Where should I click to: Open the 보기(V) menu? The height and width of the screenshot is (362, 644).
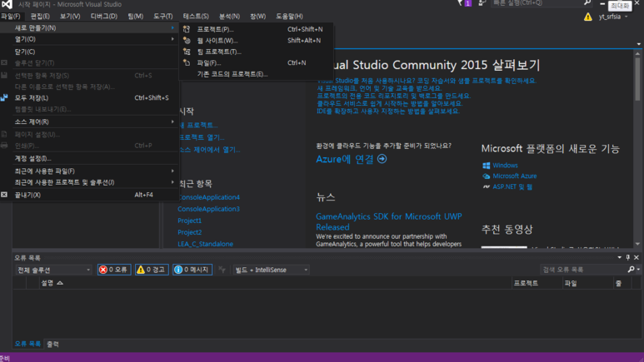pos(70,16)
